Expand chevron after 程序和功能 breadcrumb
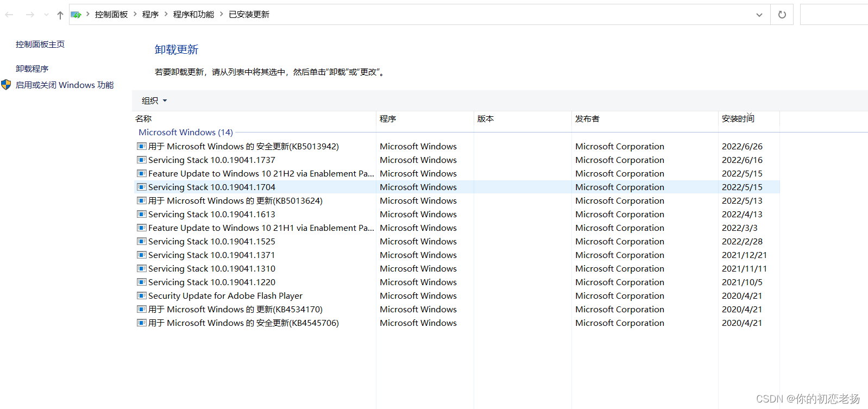 pos(222,15)
